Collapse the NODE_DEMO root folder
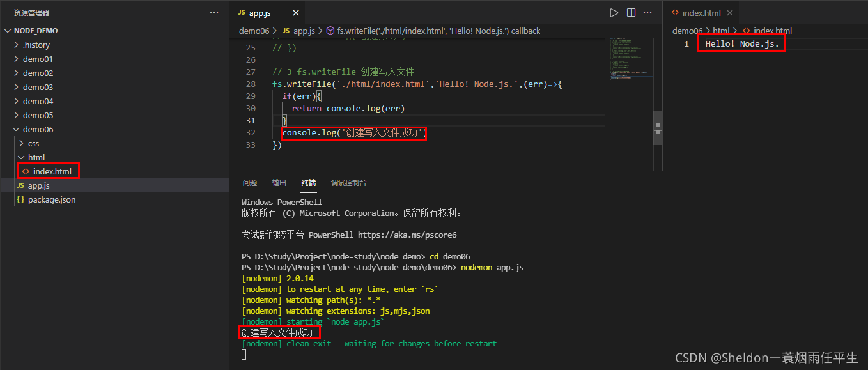Screen dimensions: 868x370 8,31
